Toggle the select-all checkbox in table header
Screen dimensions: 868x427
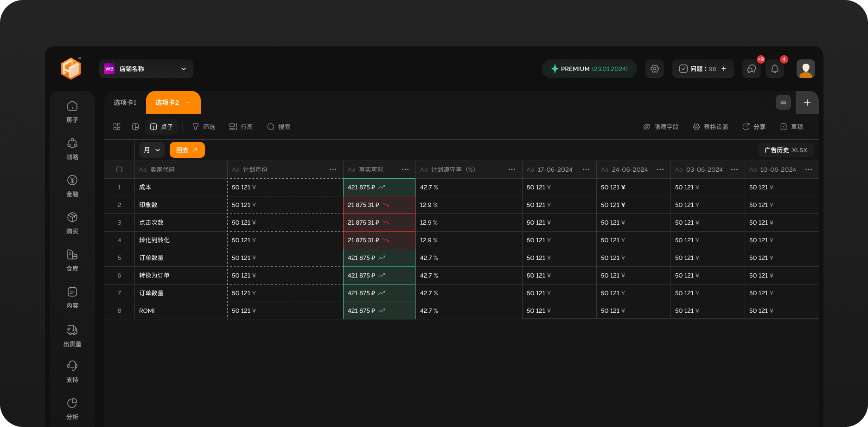[x=119, y=169]
